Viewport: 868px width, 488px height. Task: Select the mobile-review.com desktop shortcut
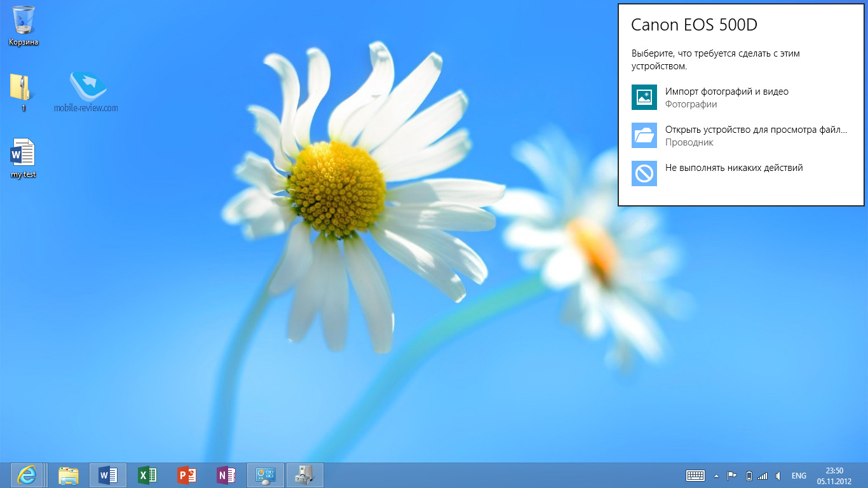[86, 92]
